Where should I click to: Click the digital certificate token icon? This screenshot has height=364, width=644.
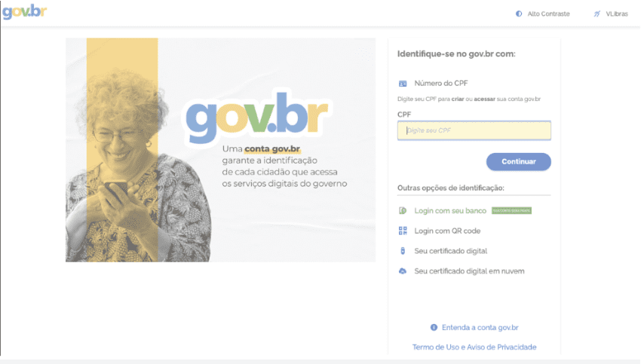[403, 251]
